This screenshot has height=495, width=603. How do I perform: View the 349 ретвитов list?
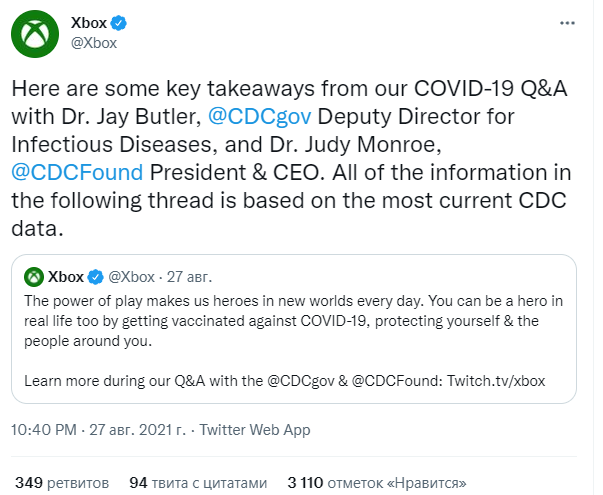click(62, 483)
